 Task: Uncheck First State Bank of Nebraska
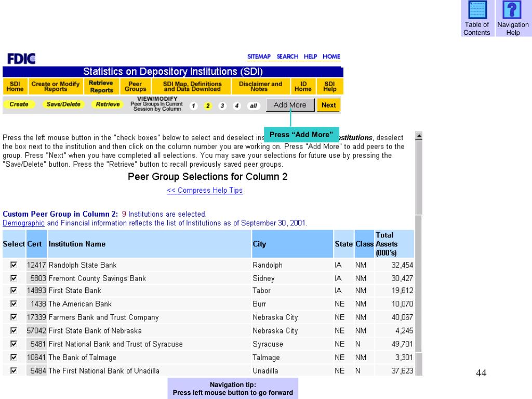14,330
